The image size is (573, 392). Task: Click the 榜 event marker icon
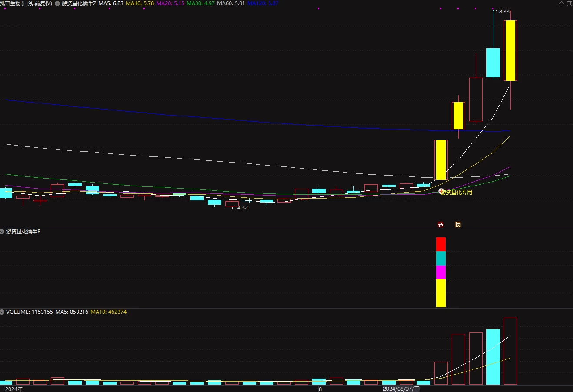(x=458, y=225)
